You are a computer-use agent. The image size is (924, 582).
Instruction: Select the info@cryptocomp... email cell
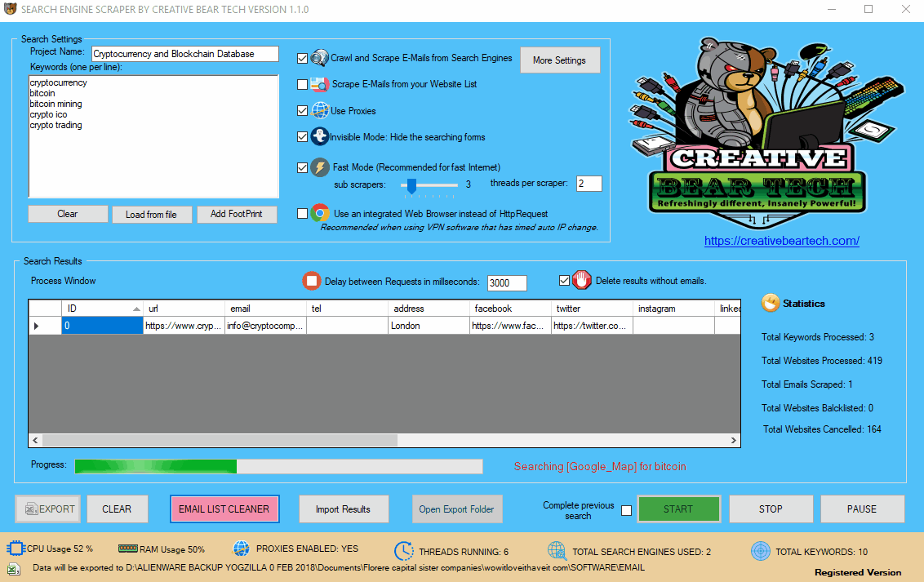pos(266,326)
